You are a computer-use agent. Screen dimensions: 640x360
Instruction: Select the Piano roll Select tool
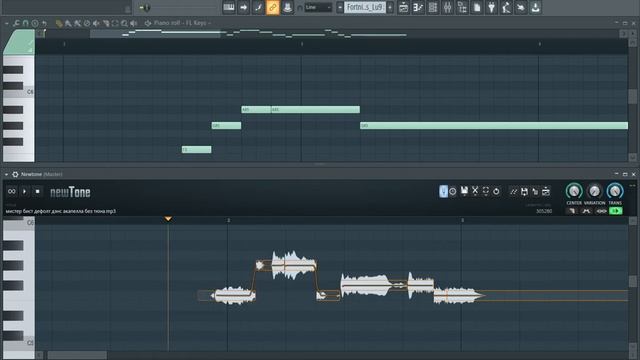(115, 23)
